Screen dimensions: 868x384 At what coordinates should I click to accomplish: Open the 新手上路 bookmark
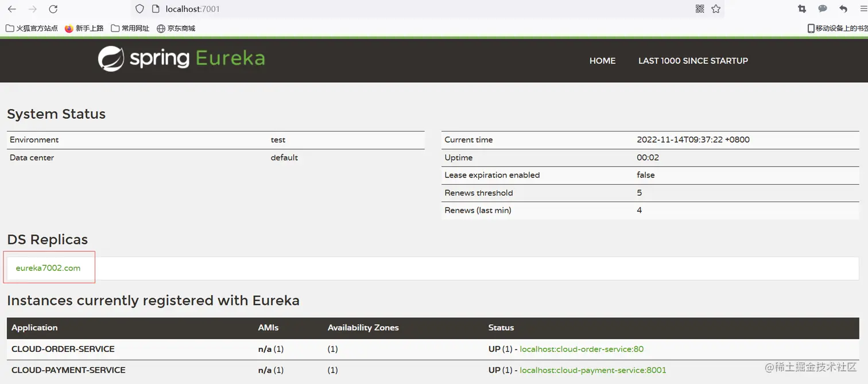pos(84,28)
